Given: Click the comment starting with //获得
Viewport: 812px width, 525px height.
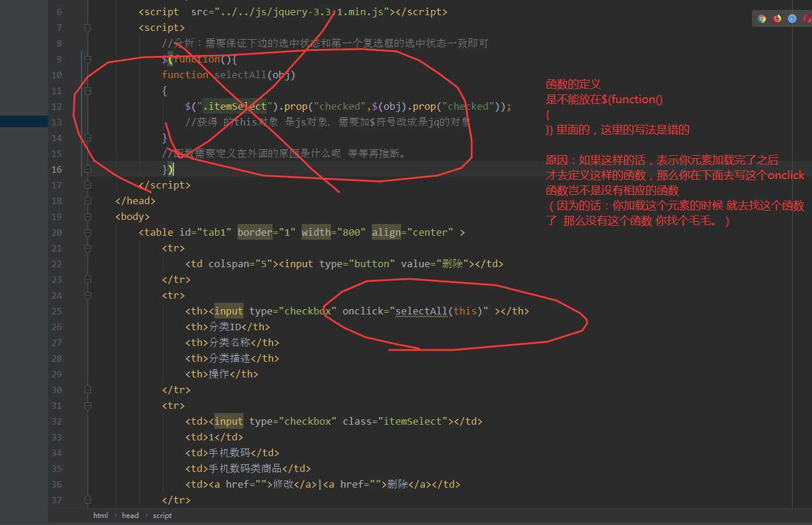Looking at the screenshot, I should [328, 122].
